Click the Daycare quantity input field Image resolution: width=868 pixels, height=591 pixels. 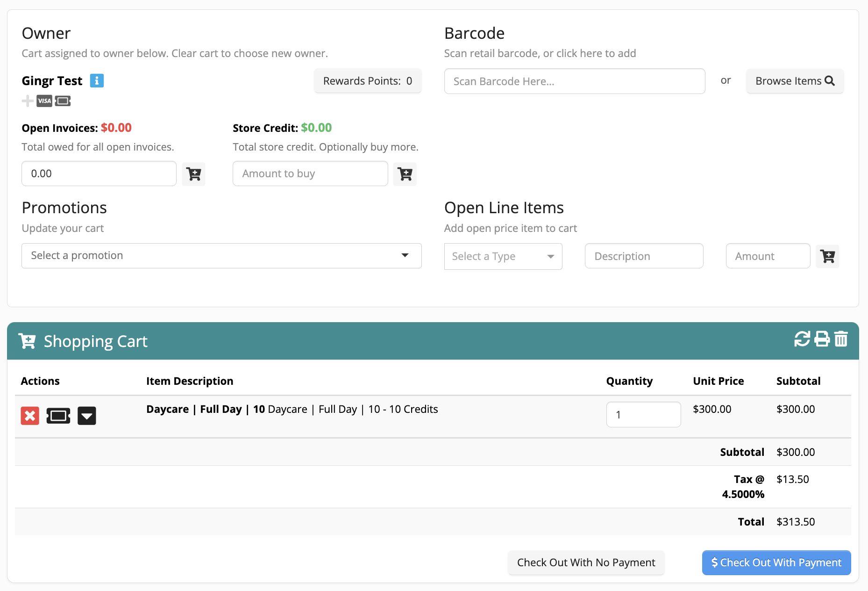point(643,415)
